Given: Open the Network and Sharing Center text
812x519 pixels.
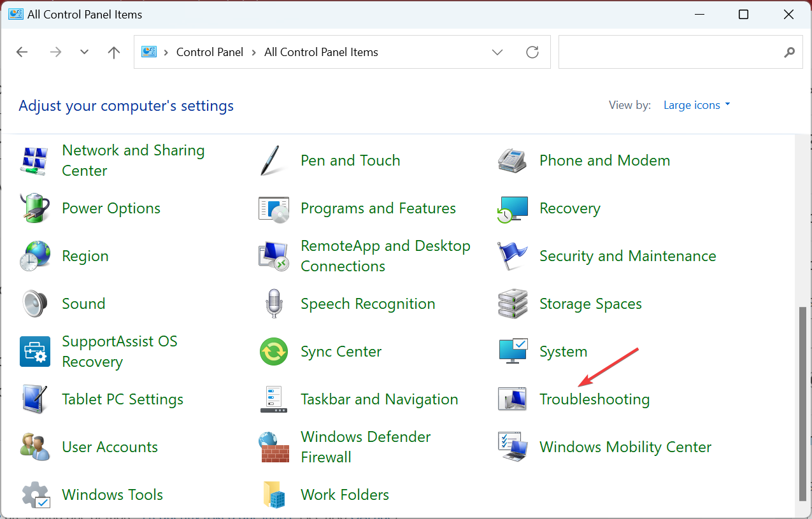Looking at the screenshot, I should (x=133, y=160).
